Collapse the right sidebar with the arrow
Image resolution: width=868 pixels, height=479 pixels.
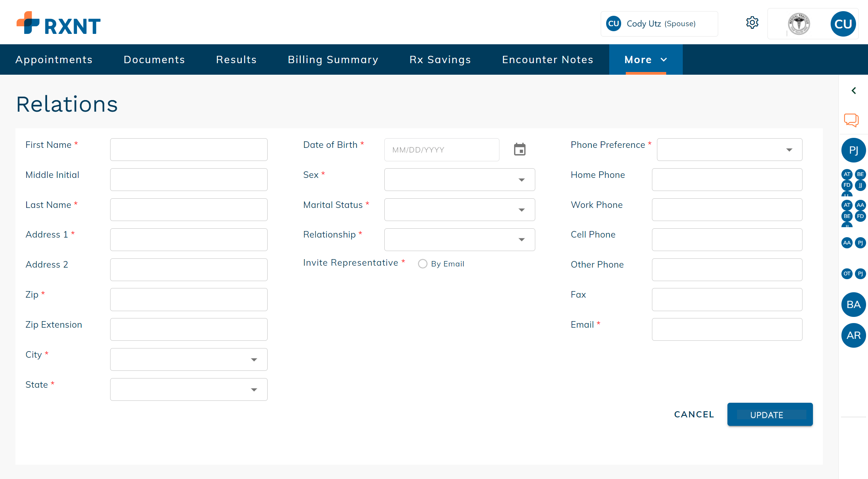[854, 90]
